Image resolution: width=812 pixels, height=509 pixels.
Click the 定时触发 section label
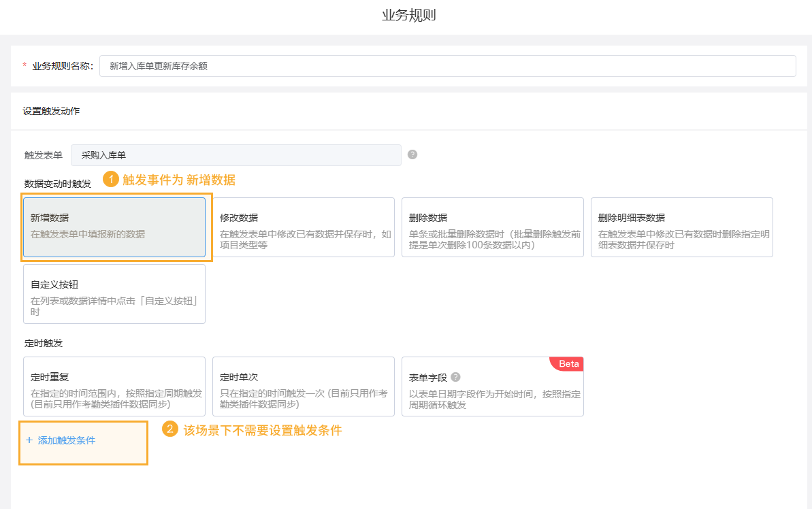pos(44,343)
